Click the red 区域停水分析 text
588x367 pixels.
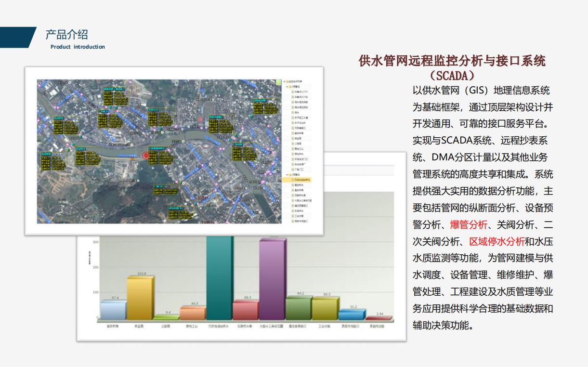(x=497, y=241)
